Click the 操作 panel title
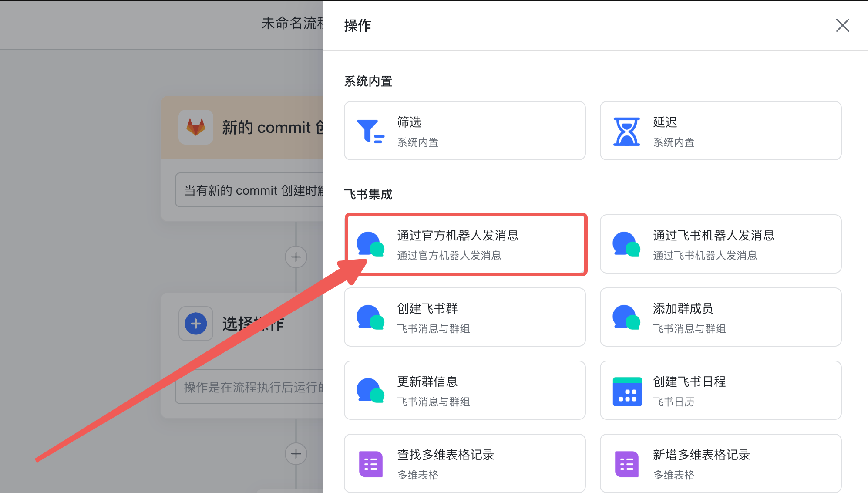Viewport: 868px width, 493px height. pyautogui.click(x=358, y=25)
